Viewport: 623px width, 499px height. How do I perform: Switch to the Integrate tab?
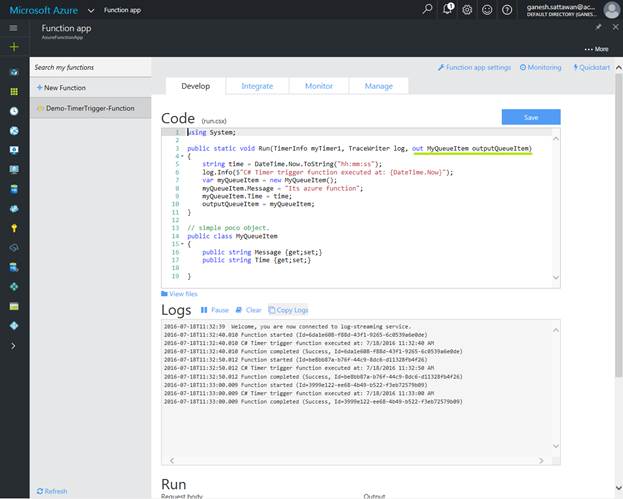[257, 87]
